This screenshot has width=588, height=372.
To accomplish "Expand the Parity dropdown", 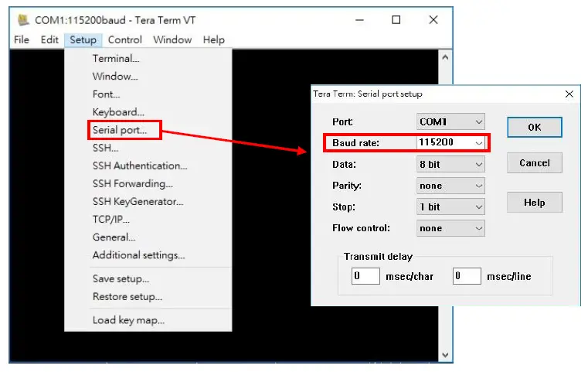I will click(x=450, y=186).
